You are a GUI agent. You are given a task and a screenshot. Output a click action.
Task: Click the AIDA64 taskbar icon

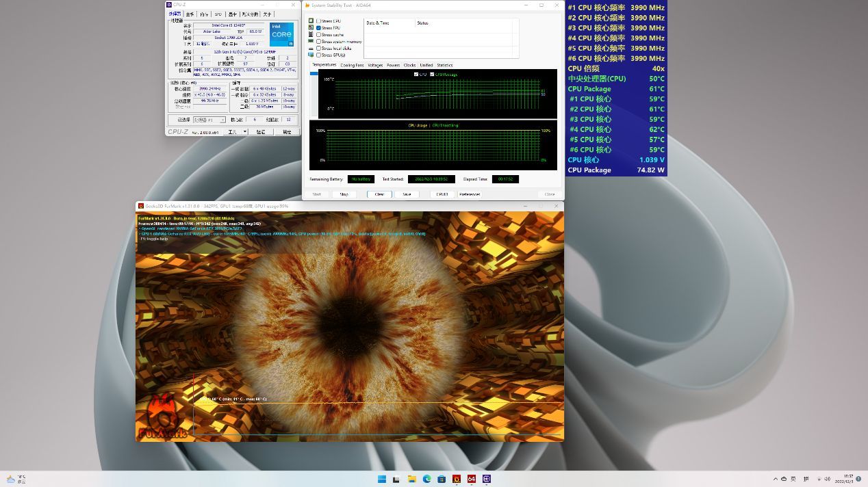click(472, 479)
